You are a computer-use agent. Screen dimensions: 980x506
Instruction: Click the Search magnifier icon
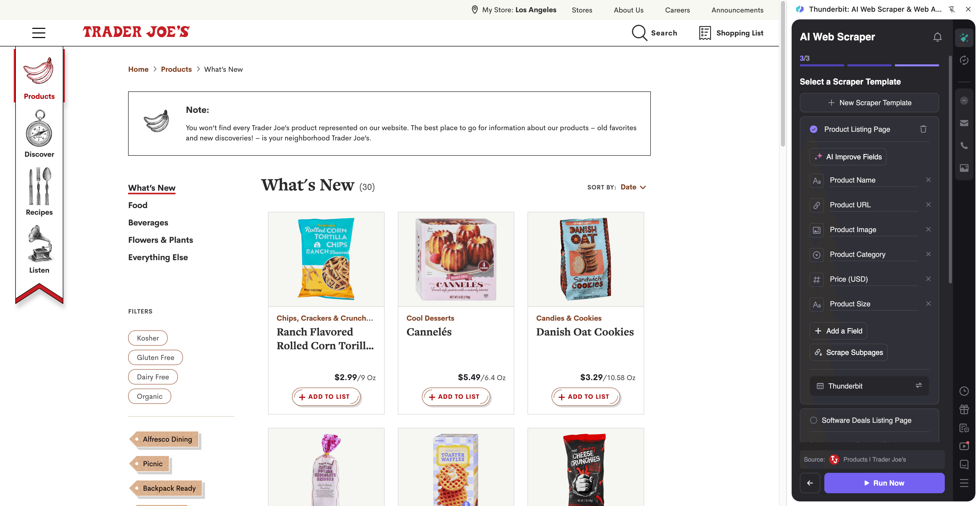(640, 33)
